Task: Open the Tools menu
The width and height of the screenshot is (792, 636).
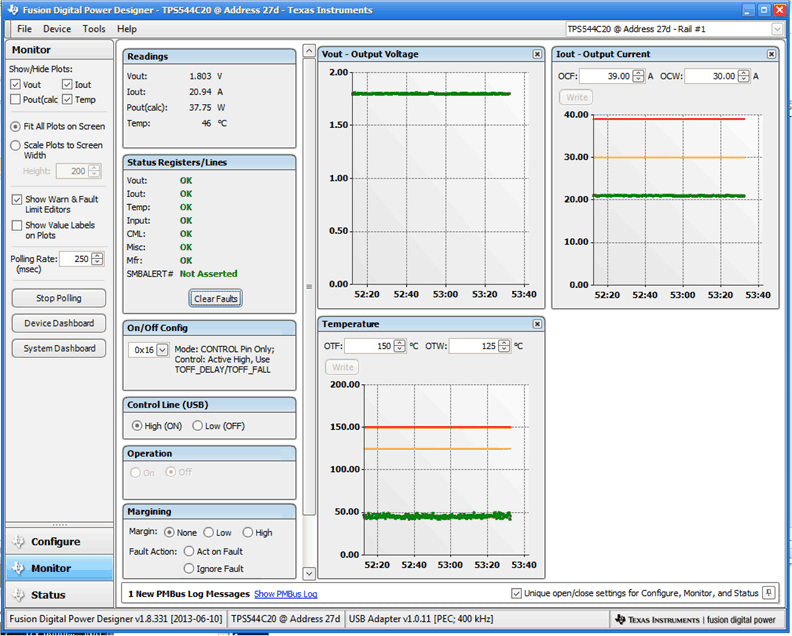Action: 94,29
